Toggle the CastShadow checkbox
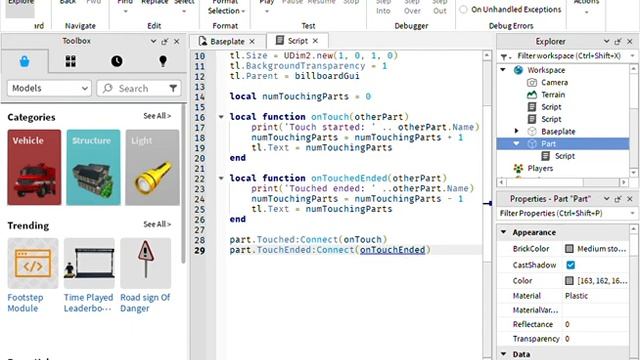 pyautogui.click(x=571, y=265)
